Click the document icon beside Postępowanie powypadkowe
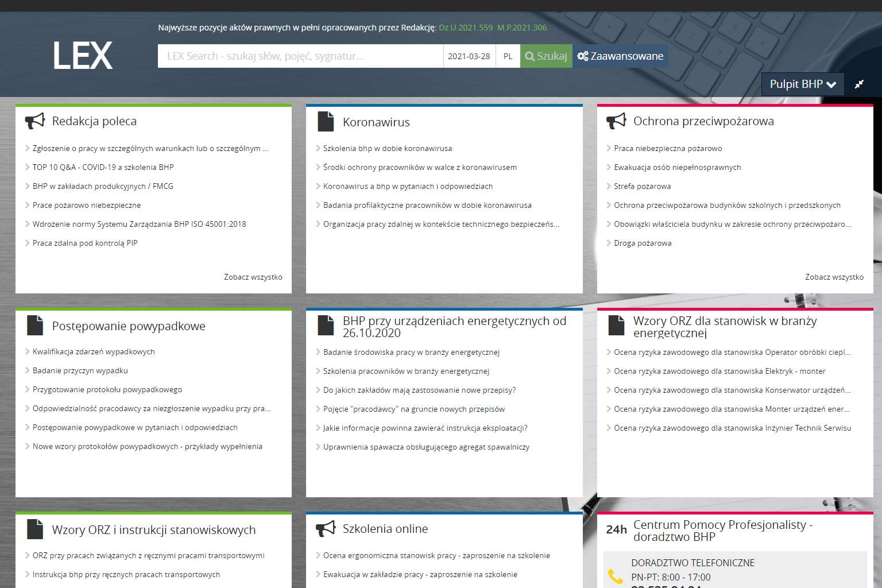This screenshot has height=588, width=882. (35, 326)
